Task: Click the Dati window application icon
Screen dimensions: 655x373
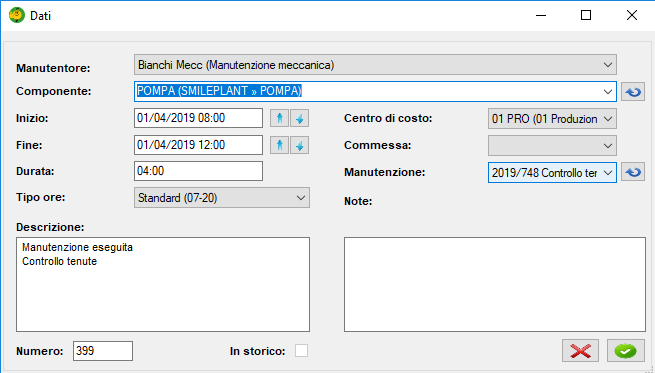Action: (17, 15)
